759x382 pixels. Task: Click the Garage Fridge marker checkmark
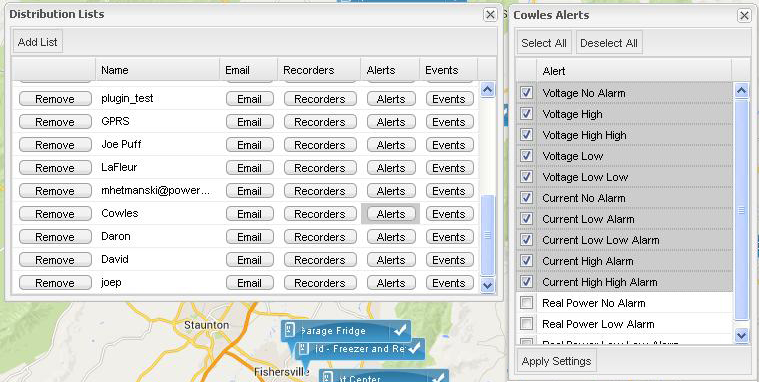click(x=400, y=331)
